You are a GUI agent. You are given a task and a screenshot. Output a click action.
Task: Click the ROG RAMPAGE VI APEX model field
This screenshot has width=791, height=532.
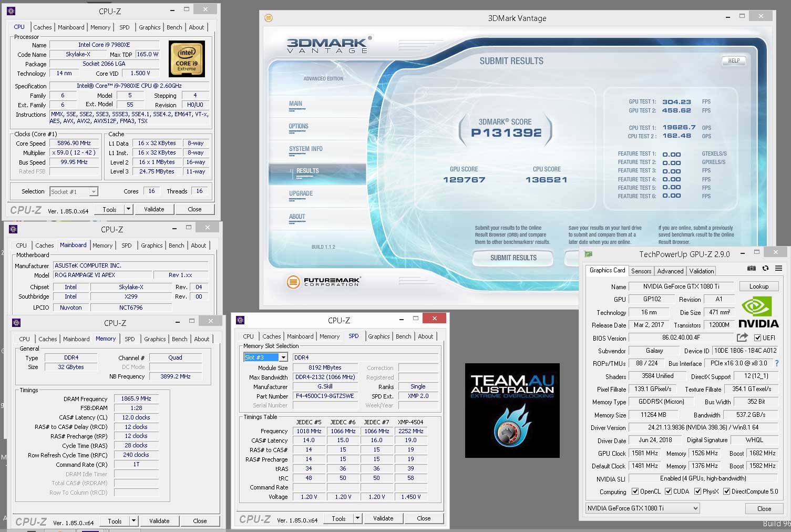point(102,275)
